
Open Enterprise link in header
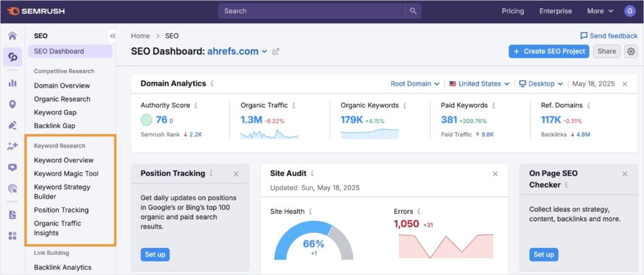click(555, 11)
